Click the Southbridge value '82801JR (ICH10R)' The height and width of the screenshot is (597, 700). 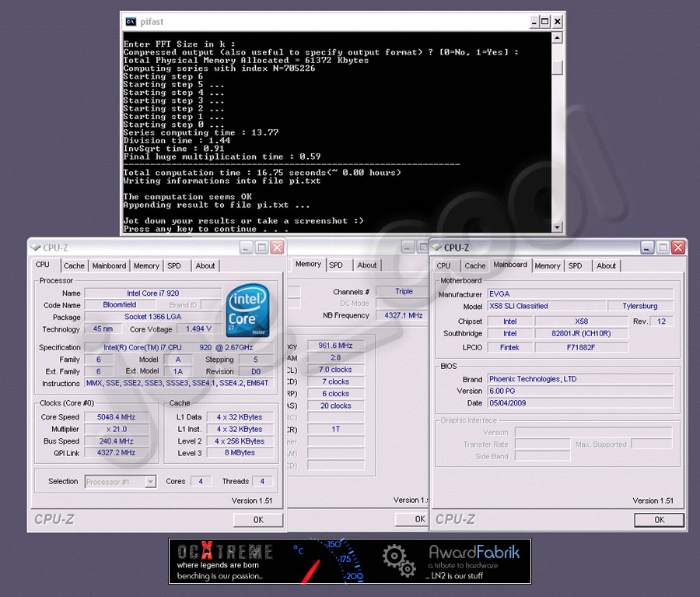pyautogui.click(x=581, y=333)
